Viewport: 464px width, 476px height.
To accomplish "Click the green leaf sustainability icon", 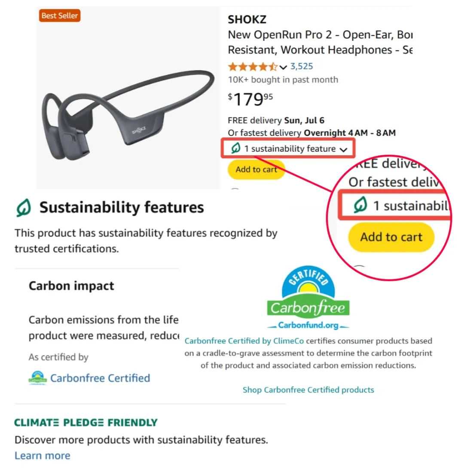I will tap(235, 148).
